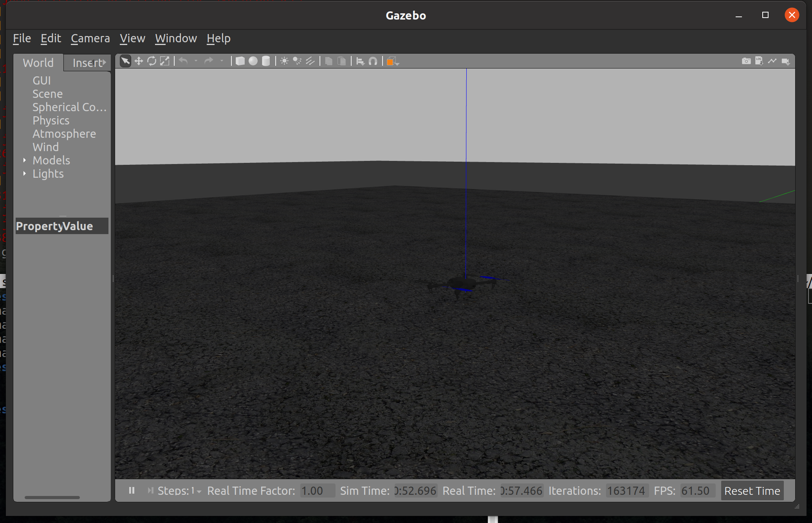Select the Translate mode tool
The height and width of the screenshot is (523, 812).
(x=139, y=61)
